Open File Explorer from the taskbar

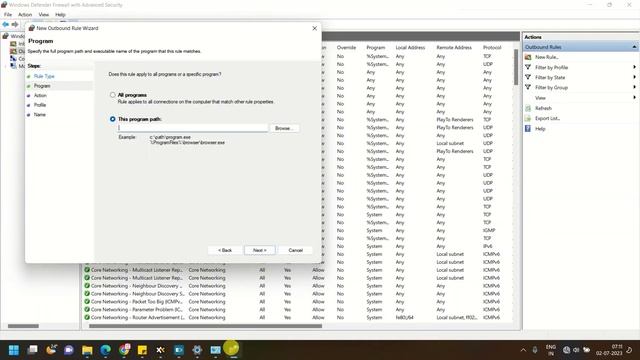pyautogui.click(x=87, y=350)
